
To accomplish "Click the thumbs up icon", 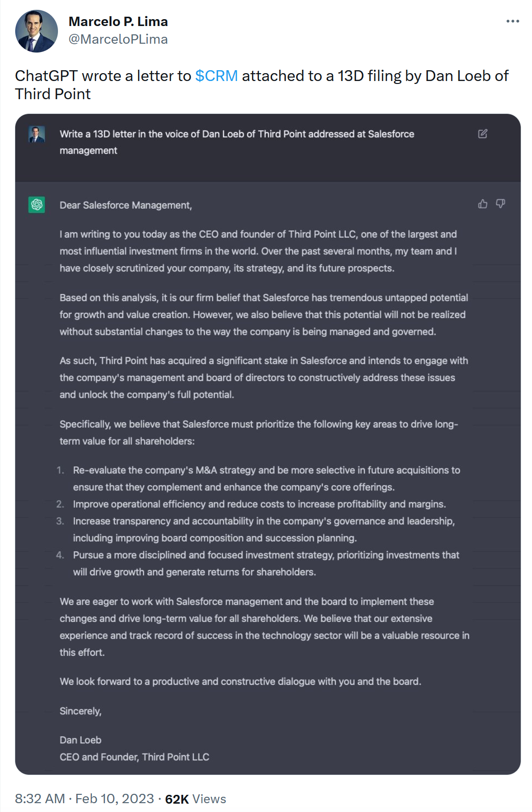I will (482, 204).
